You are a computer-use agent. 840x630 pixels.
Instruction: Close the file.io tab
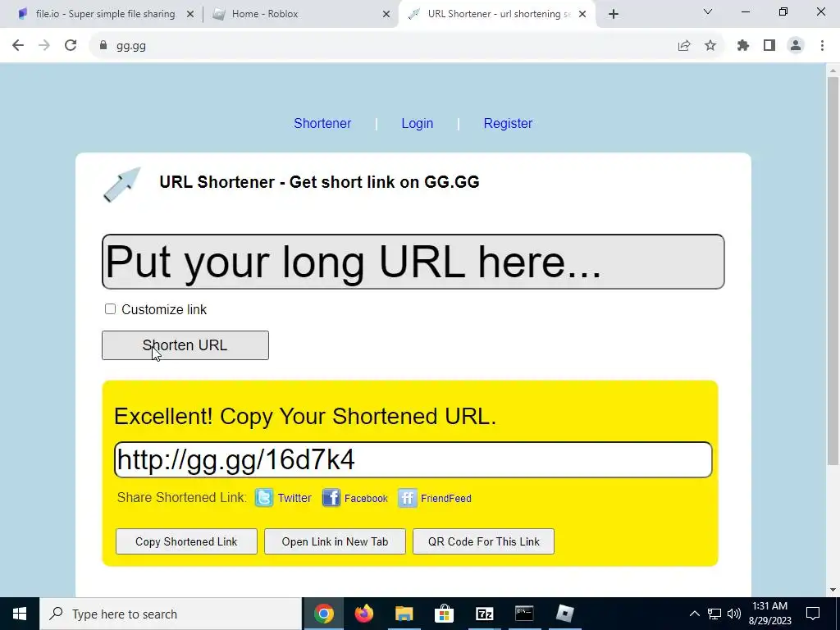coord(190,14)
